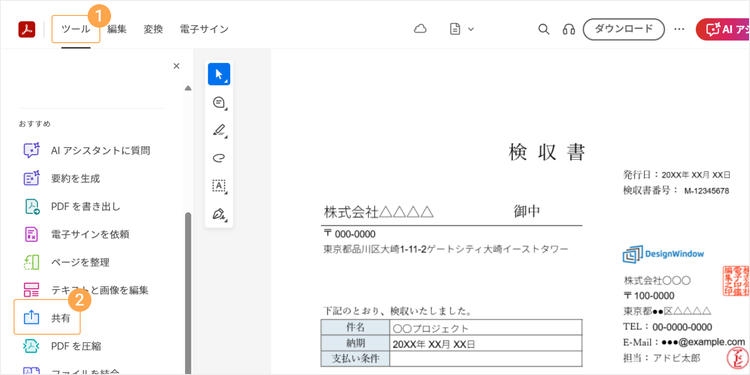Click the address line with ゲートシティ大崎

[x=446, y=249]
